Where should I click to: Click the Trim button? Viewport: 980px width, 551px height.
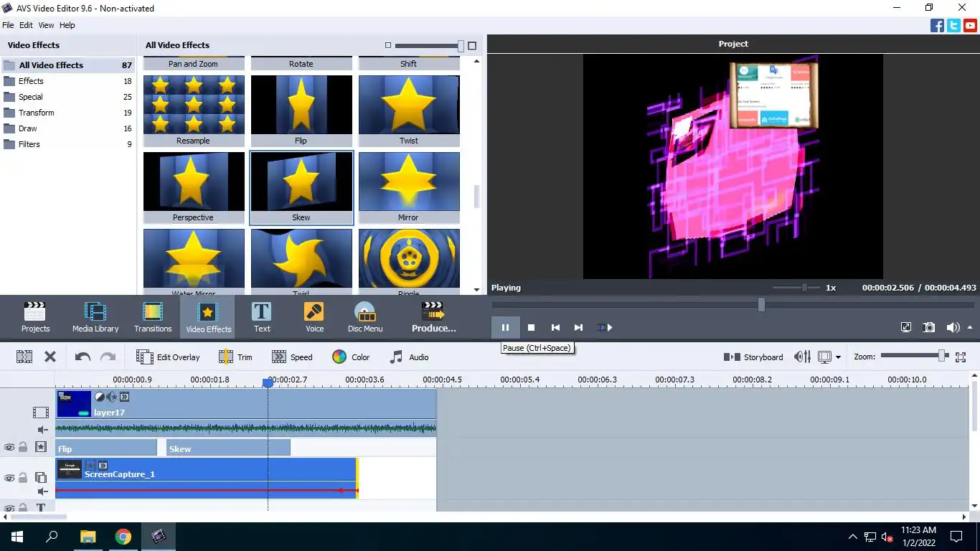pos(235,357)
